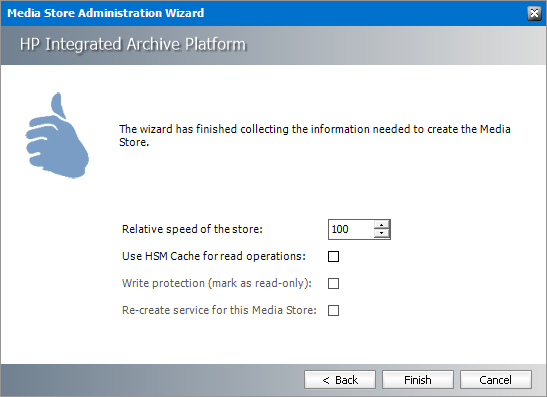
Task: Enable HSM Cache for read operations checkbox
Action: pos(334,256)
